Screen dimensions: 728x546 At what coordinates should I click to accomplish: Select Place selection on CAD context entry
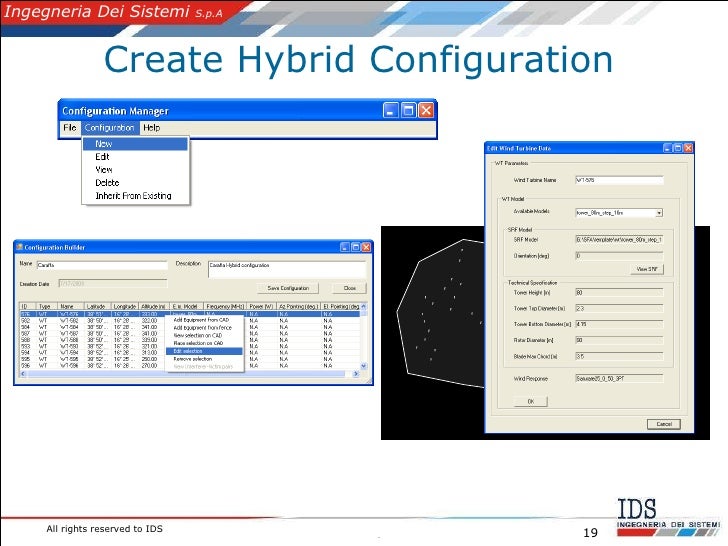[204, 343]
